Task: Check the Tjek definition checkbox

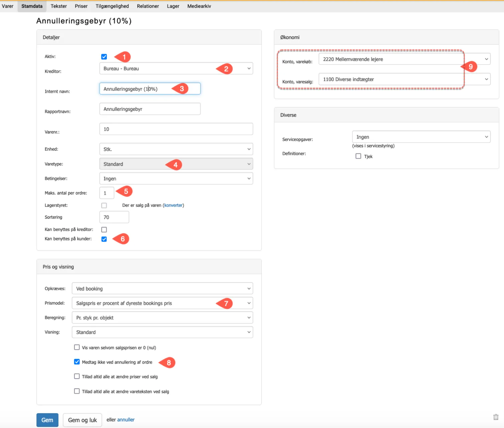Action: [358, 156]
